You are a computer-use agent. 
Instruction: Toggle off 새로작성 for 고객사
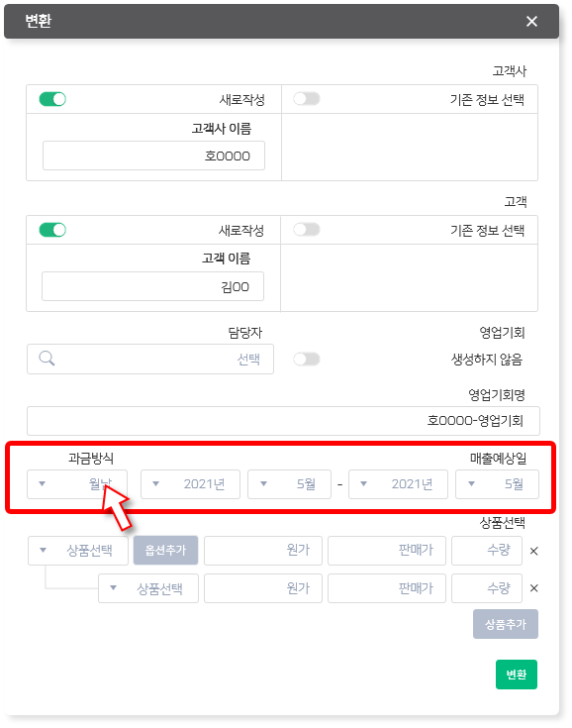pyautogui.click(x=52, y=99)
